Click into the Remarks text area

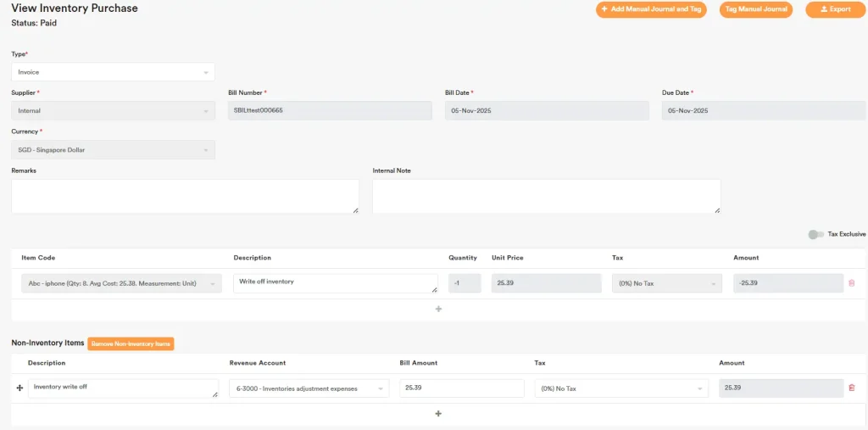185,196
